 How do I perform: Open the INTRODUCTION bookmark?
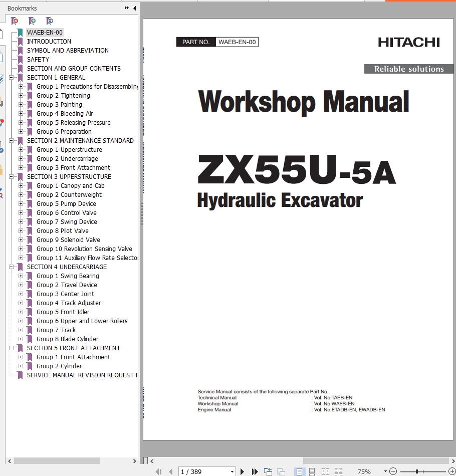[x=49, y=41]
